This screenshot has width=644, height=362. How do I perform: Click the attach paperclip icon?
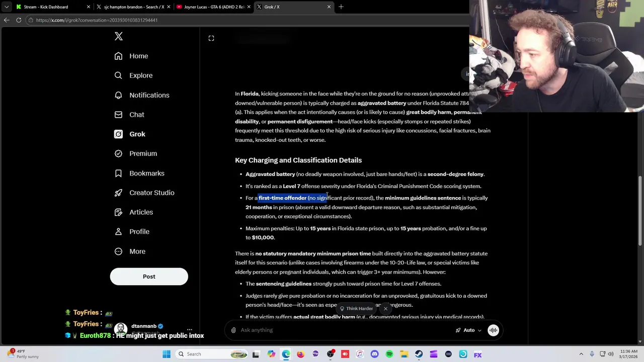[x=233, y=330]
